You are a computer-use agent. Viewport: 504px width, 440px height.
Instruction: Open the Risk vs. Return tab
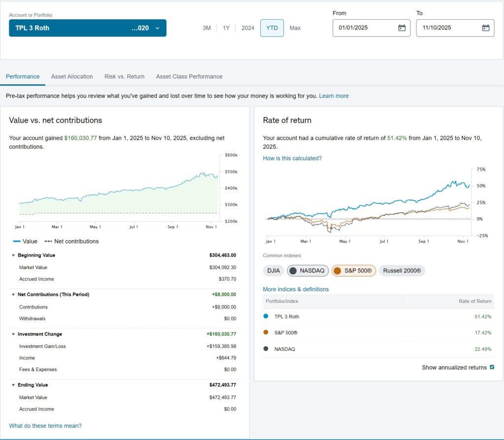[124, 76]
